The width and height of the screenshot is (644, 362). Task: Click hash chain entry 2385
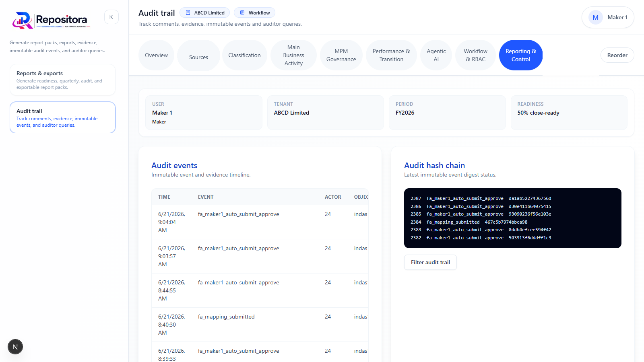(x=481, y=214)
